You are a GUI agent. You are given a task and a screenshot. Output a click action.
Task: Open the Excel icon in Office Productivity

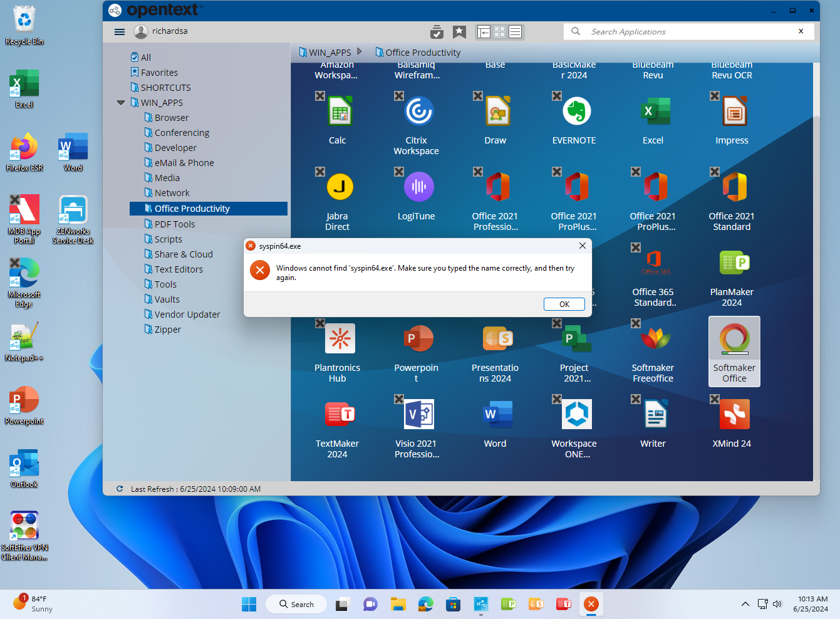click(655, 112)
